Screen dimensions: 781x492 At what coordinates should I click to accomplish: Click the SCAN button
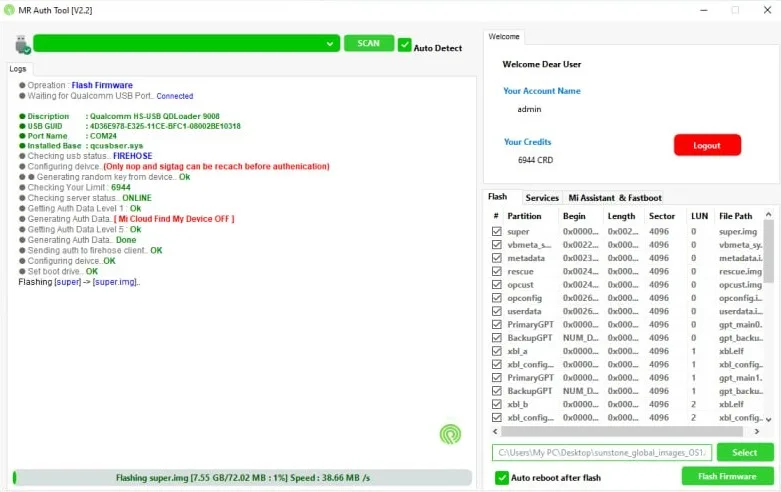(x=369, y=43)
